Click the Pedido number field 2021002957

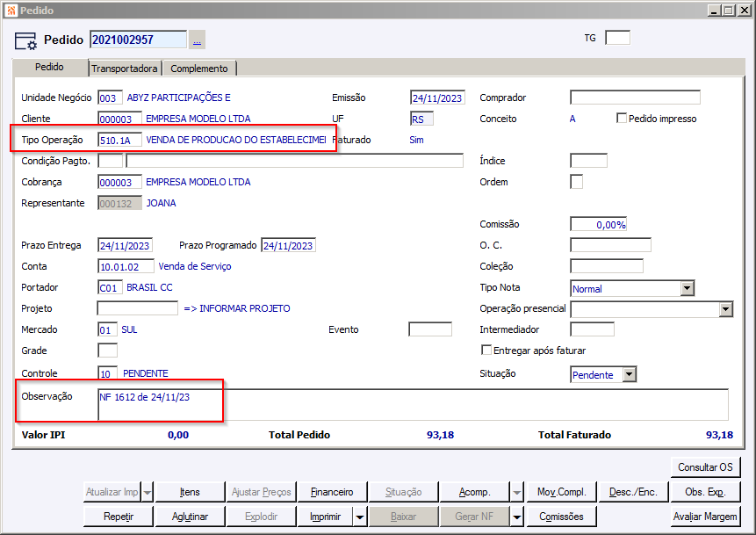coord(138,40)
